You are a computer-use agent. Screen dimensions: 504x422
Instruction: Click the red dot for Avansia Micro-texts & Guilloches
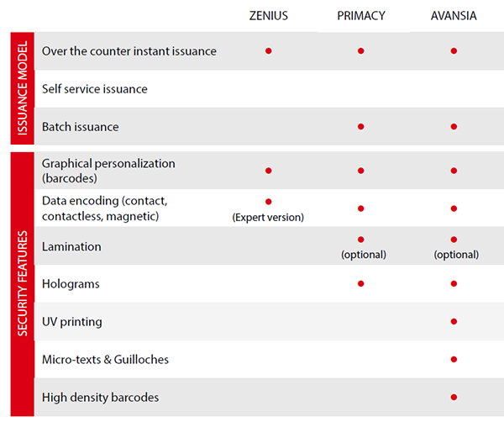coord(454,359)
